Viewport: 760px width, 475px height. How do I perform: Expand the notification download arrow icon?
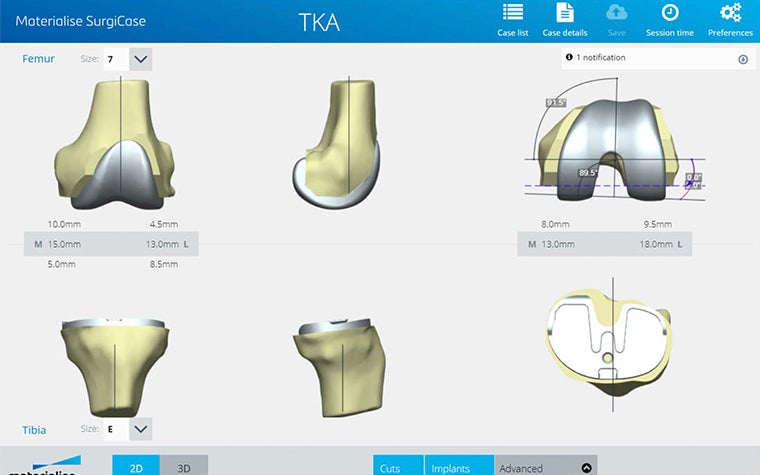743,59
